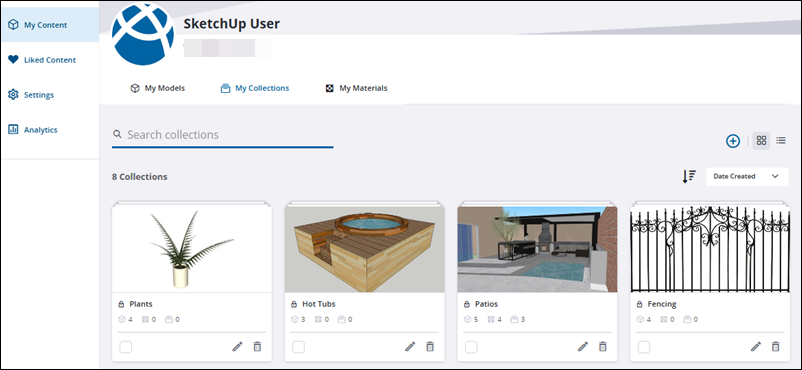802x370 pixels.
Task: Open the Patios collection thumbnail
Action: pyautogui.click(x=537, y=249)
